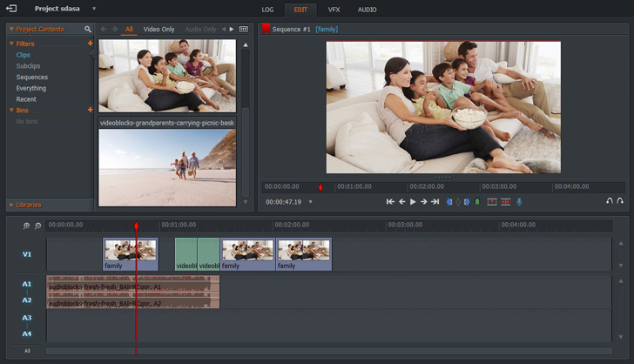The image size is (634, 364).
Task: Switch clip view with the tile icon
Action: (x=244, y=30)
